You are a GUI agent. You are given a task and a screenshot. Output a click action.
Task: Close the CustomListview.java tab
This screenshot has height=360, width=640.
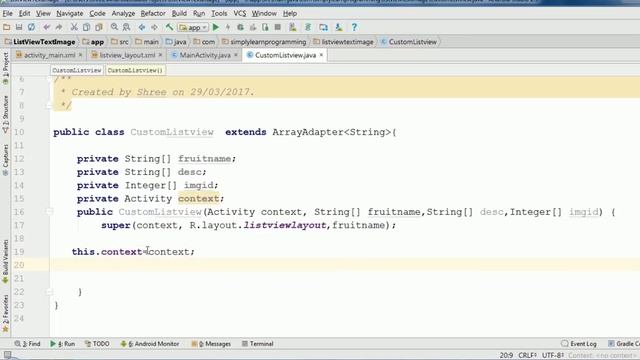pyautogui.click(x=321, y=55)
